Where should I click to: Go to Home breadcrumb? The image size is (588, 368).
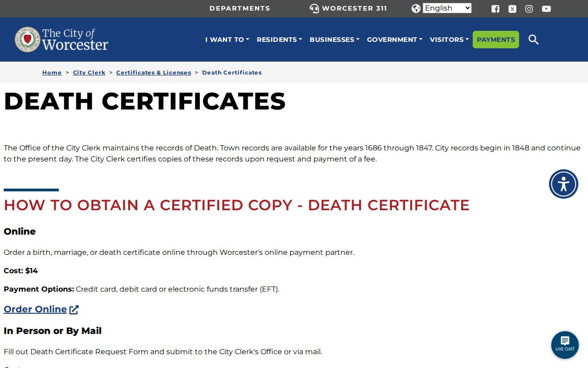click(52, 73)
